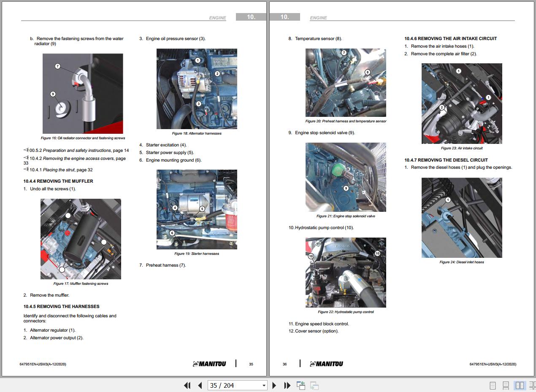The height and width of the screenshot is (392, 536).
Task: Go to the next page
Action: click(x=274, y=385)
